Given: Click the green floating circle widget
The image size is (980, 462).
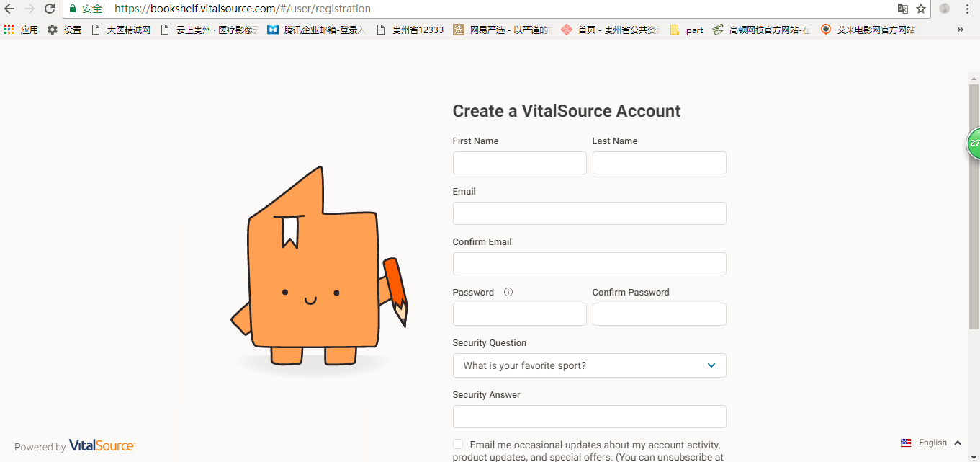Looking at the screenshot, I should [973, 143].
